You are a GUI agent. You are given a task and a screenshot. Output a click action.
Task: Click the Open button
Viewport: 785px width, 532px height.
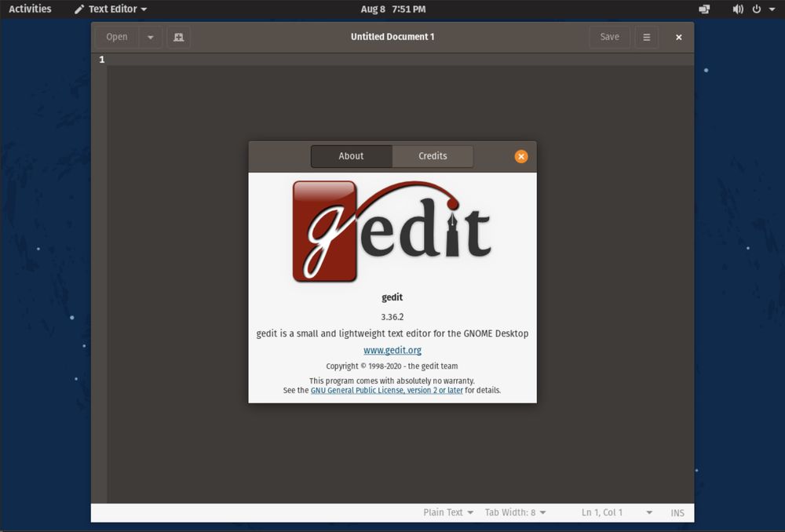[x=117, y=37]
